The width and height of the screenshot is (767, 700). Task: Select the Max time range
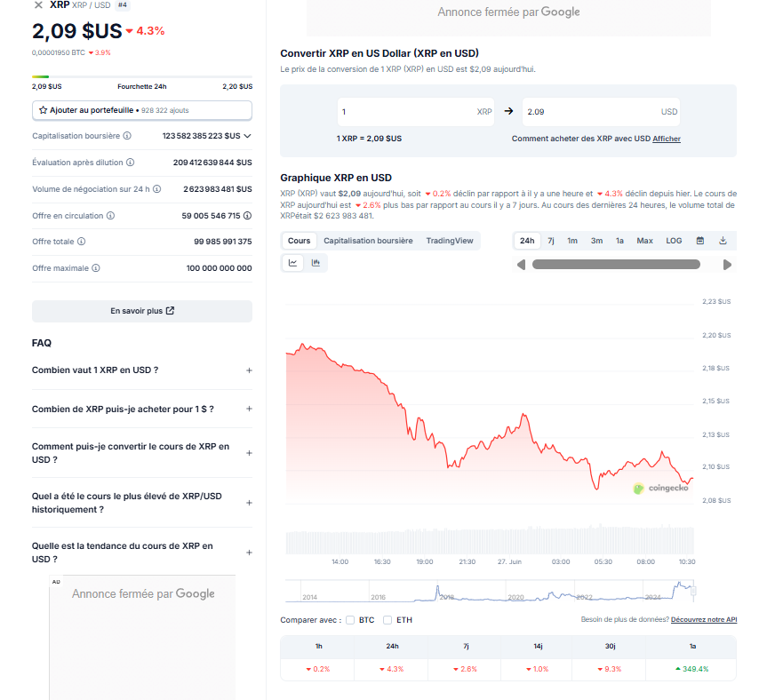click(x=644, y=241)
